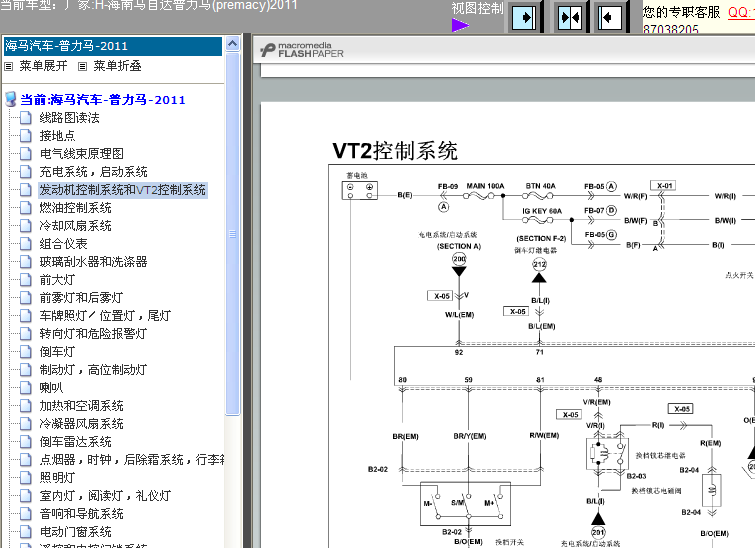
Task: Click the purple play arrow under 视图控制
Action: [460, 25]
